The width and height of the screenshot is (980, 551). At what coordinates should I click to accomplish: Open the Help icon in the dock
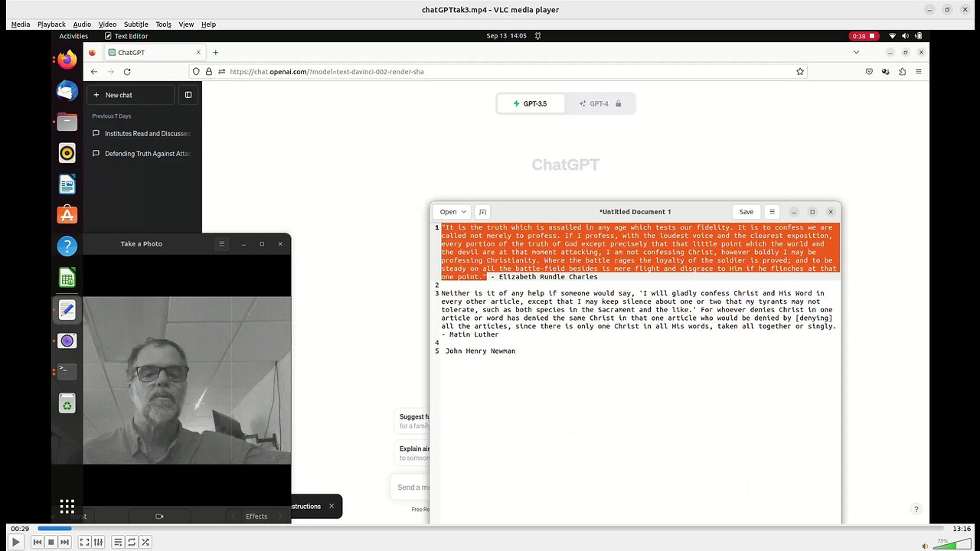pos(67,246)
